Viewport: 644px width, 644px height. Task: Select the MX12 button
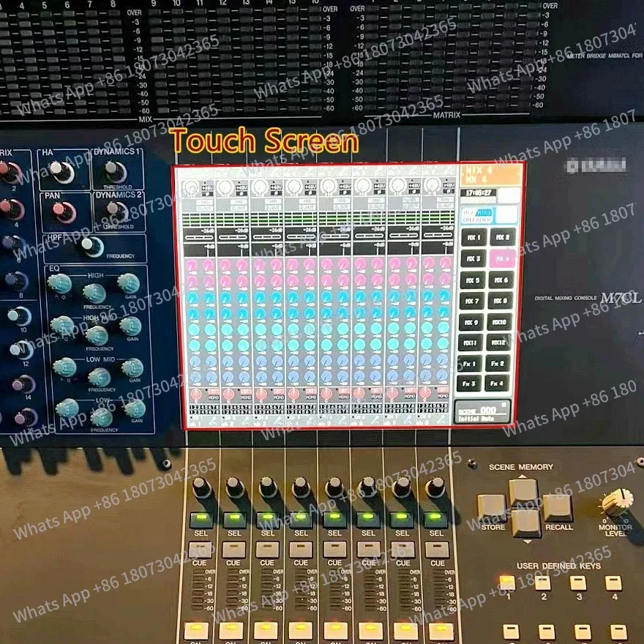click(x=498, y=342)
